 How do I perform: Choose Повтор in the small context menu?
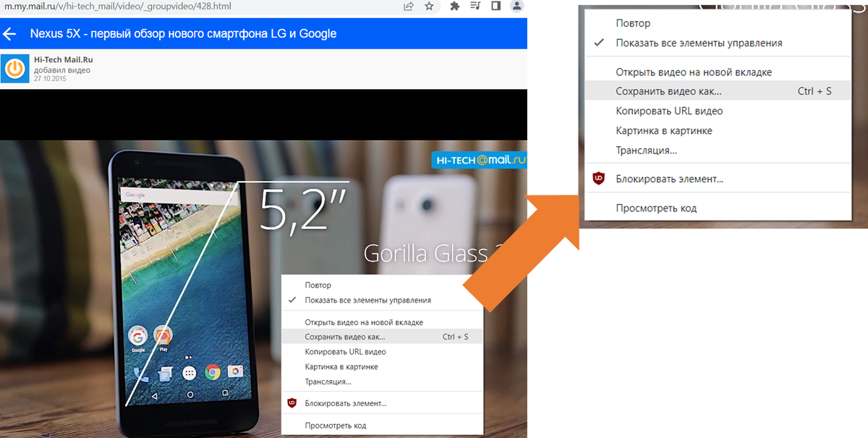tap(381, 285)
